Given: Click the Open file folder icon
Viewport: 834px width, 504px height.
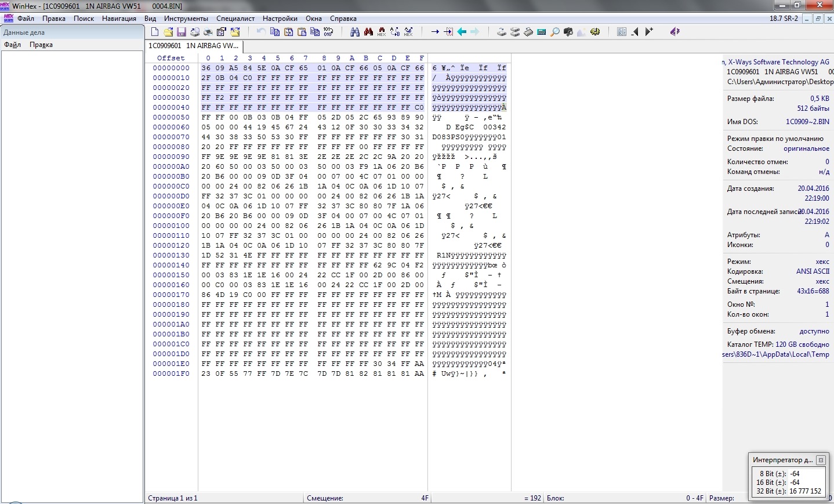Looking at the screenshot, I should tap(168, 32).
